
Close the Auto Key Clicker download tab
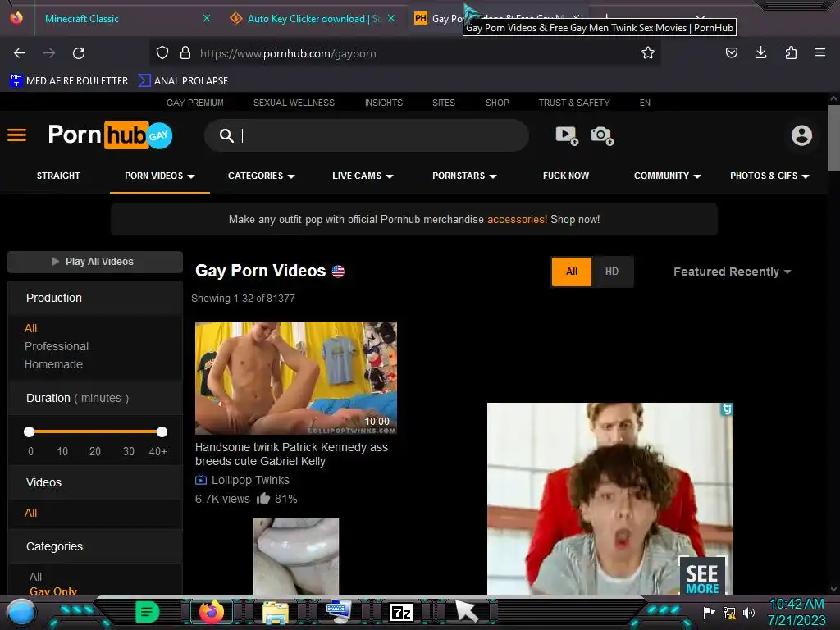coord(391,18)
